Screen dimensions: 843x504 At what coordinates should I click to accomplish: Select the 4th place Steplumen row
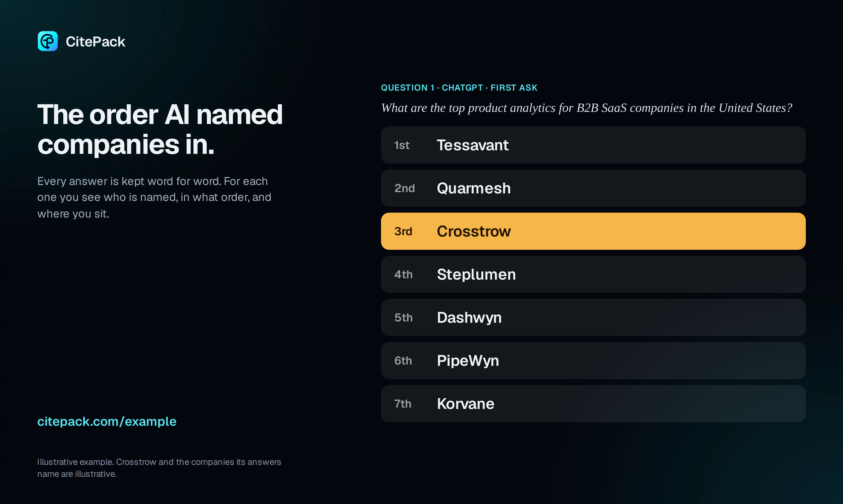pos(593,274)
